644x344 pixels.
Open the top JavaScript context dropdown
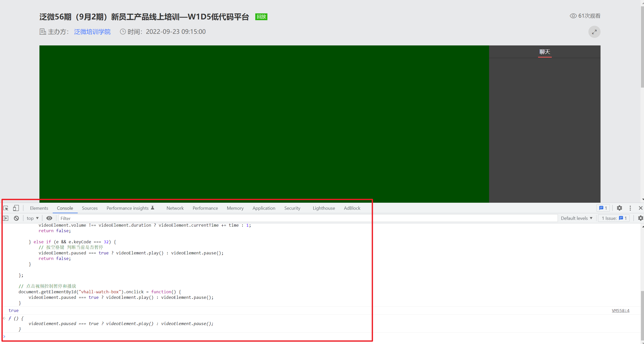point(33,218)
